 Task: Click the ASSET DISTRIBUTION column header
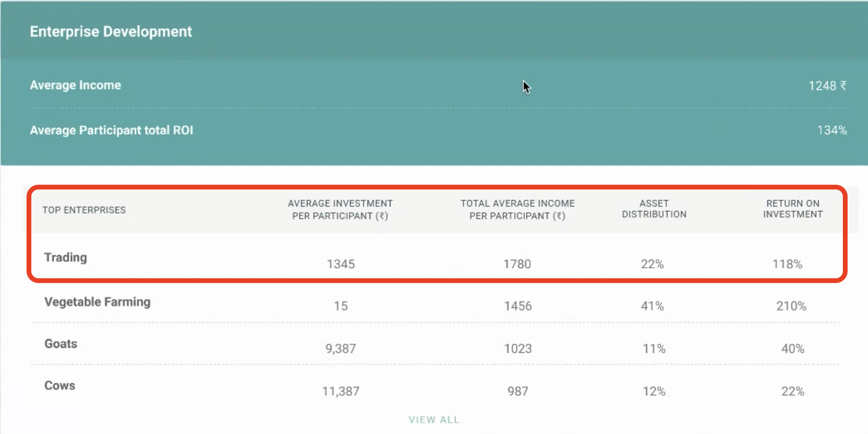coord(654,209)
